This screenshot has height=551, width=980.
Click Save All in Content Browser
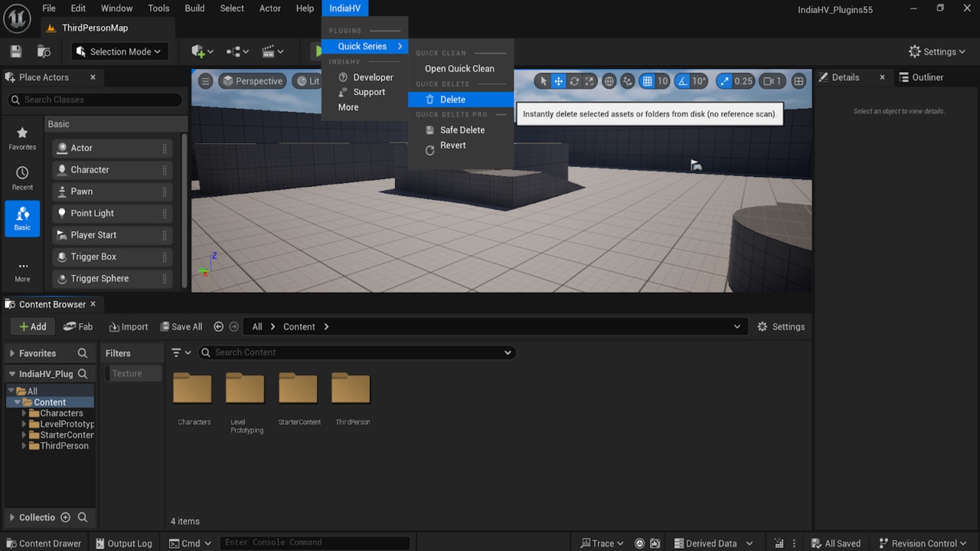(181, 327)
